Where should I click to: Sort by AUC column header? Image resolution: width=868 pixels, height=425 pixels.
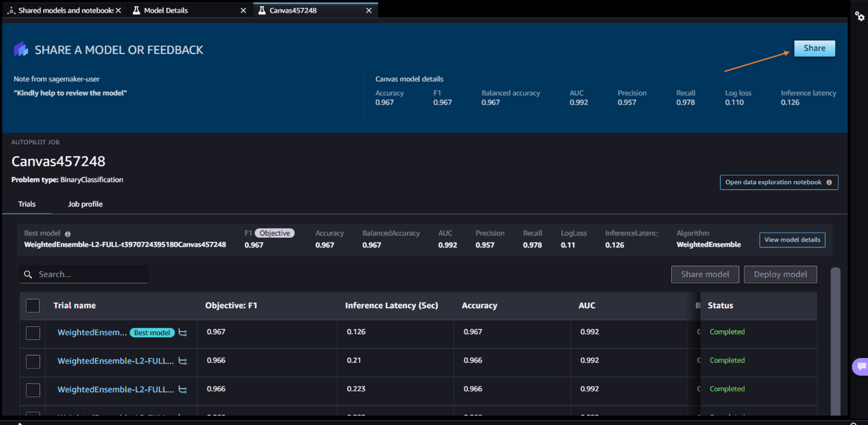587,305
